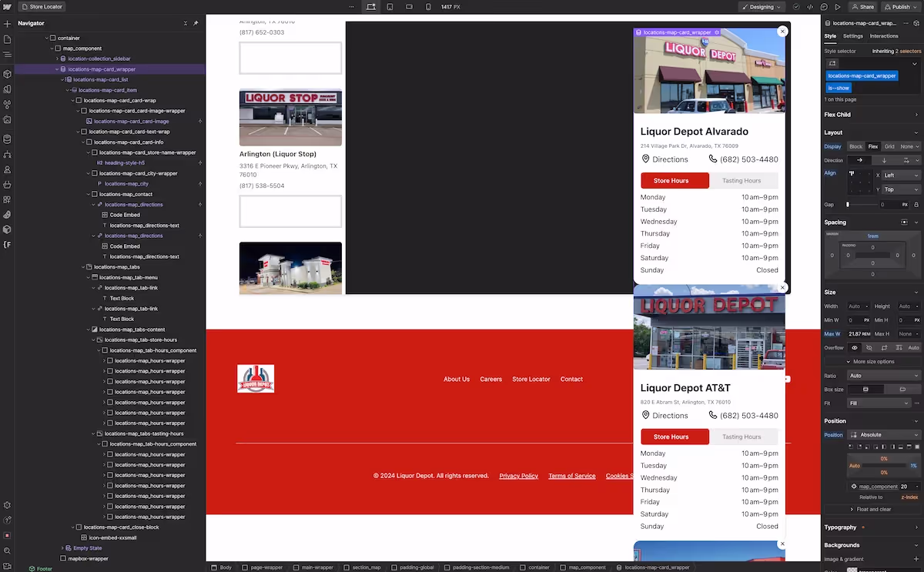The image size is (924, 572).
Task: Click the Publish button
Action: 901,7
